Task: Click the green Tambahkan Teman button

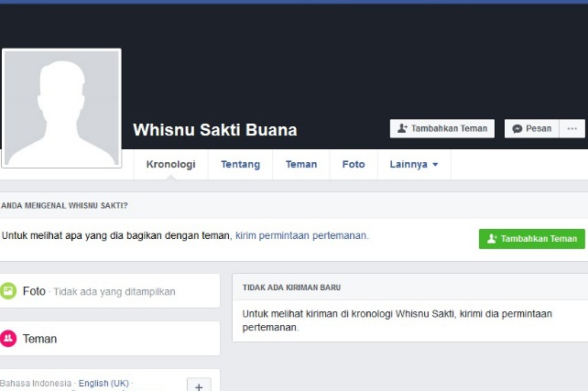Action: click(532, 239)
